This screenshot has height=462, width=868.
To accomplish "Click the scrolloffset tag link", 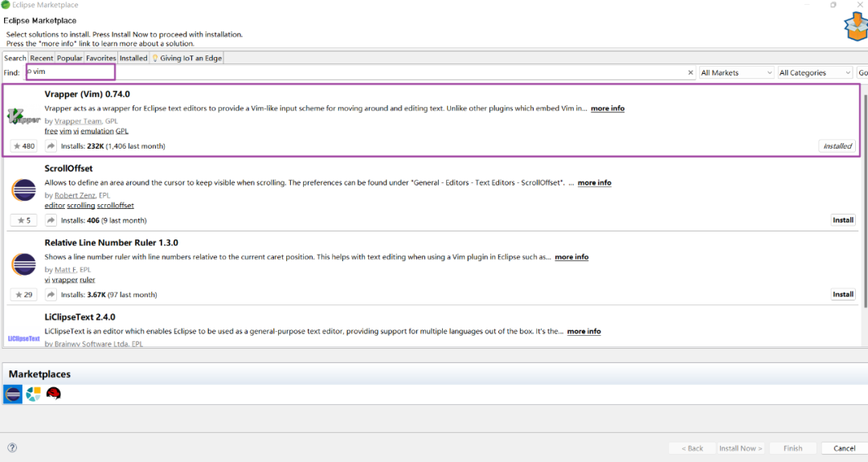I will [115, 205].
